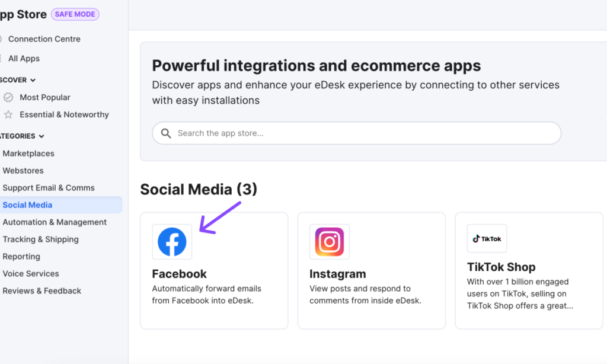Click the Essential & Noteworthy star icon
This screenshot has height=364, width=607.
pyautogui.click(x=8, y=114)
